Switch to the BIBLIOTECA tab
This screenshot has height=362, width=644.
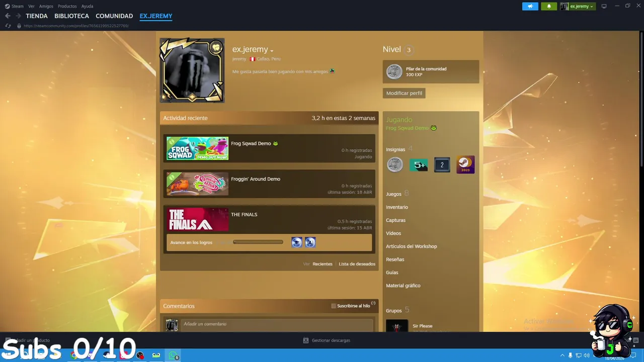(71, 16)
